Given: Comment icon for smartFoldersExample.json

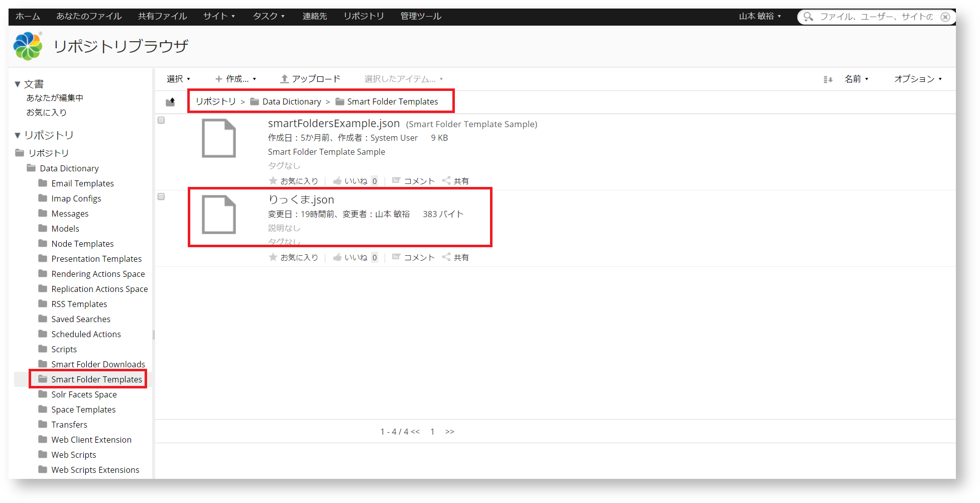Looking at the screenshot, I should (x=396, y=180).
